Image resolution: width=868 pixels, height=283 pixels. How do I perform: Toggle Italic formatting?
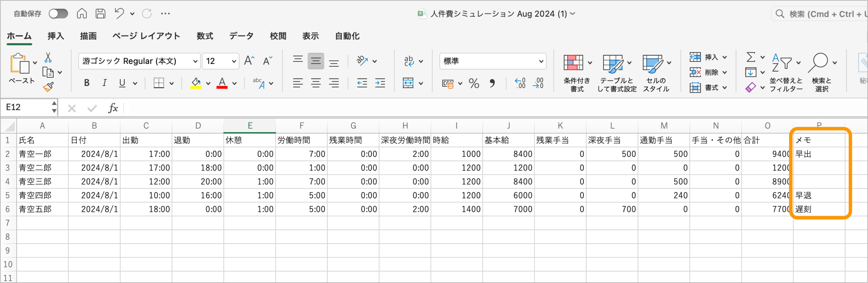tap(104, 83)
